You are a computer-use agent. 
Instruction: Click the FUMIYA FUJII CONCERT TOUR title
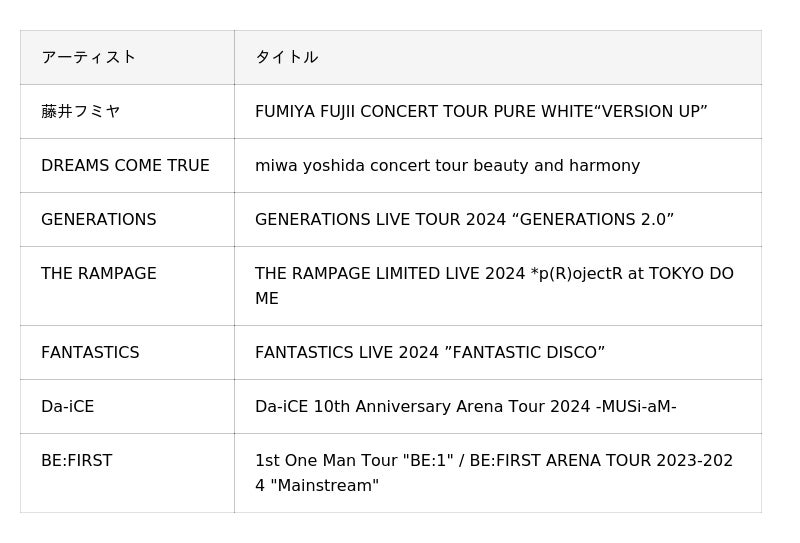click(x=481, y=111)
